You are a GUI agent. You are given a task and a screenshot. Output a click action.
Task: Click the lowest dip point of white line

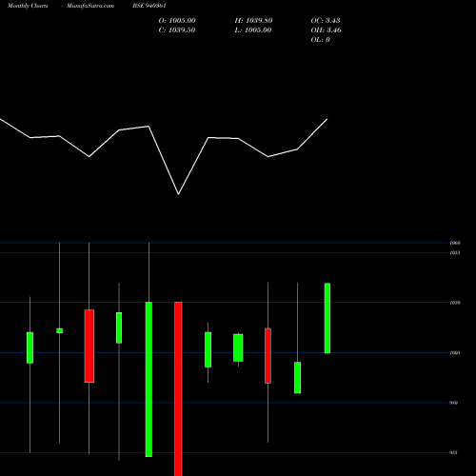pyautogui.click(x=178, y=194)
